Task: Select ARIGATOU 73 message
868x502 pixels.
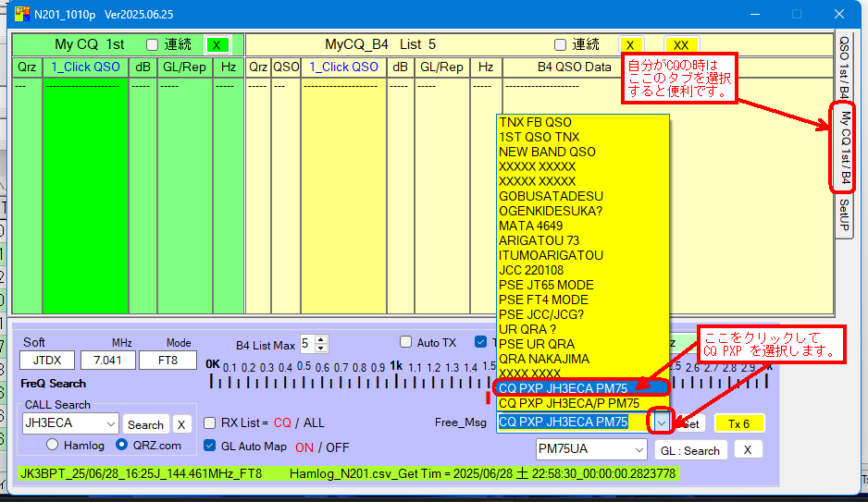Action: pos(583,241)
